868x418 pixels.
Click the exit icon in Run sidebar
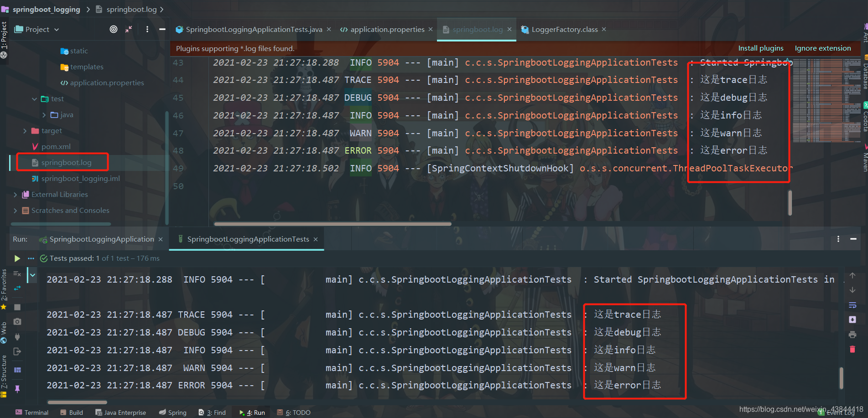[x=17, y=351]
